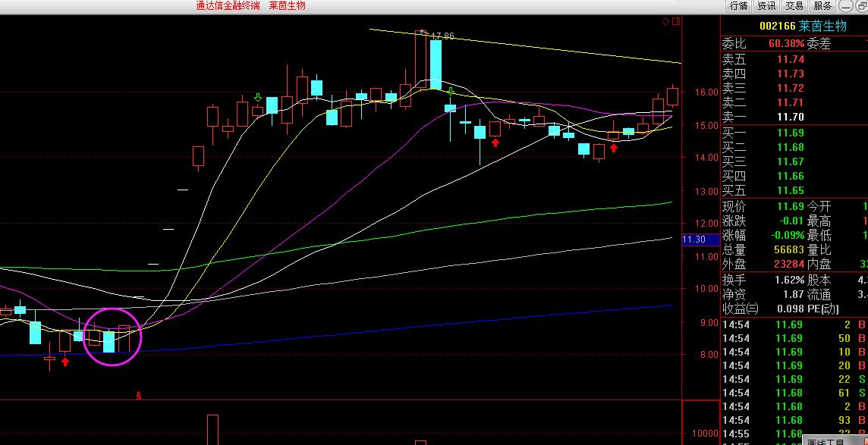868x445 pixels.
Task: Click the 收益(三) 0.098 value
Action: click(x=791, y=309)
